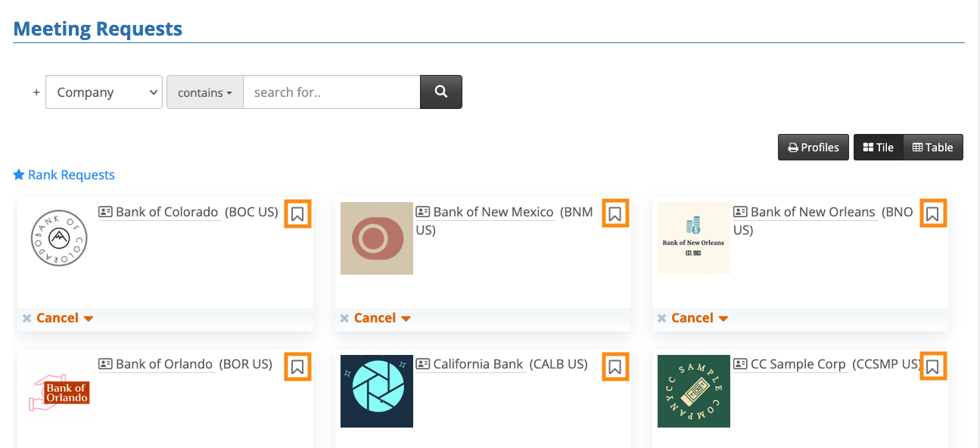Click the magnifying glass search button
Screen dimensions: 980x448
click(441, 92)
